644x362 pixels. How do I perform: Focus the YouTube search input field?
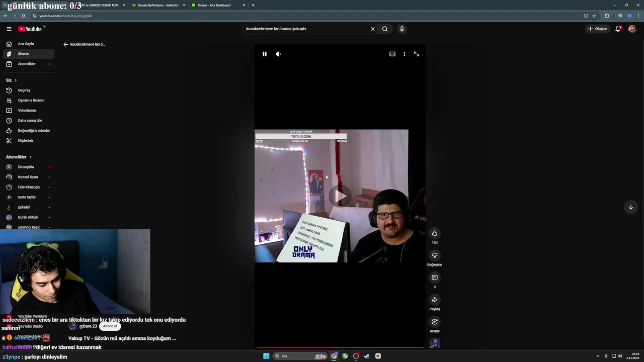[x=306, y=29]
